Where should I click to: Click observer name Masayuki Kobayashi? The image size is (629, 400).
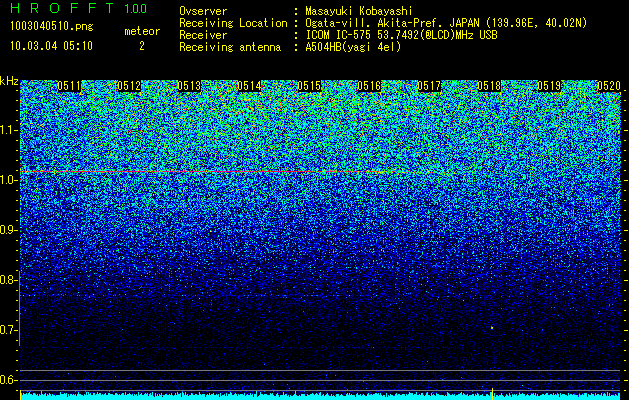click(359, 11)
